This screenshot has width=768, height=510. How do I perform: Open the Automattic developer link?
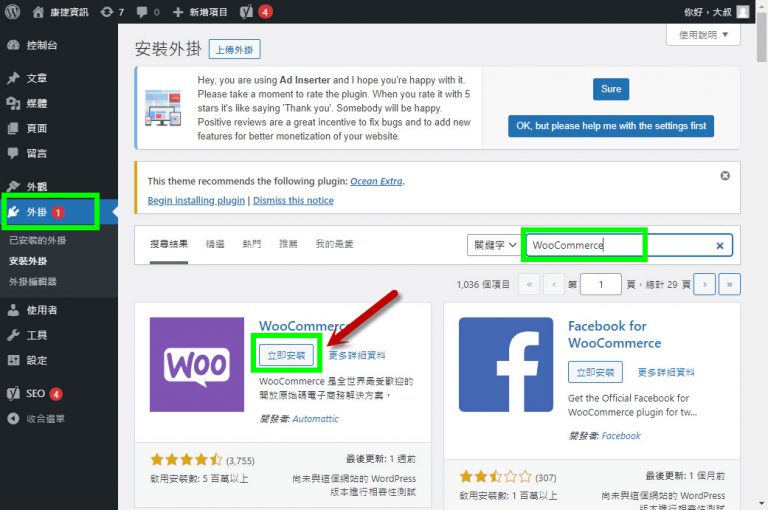point(315,419)
